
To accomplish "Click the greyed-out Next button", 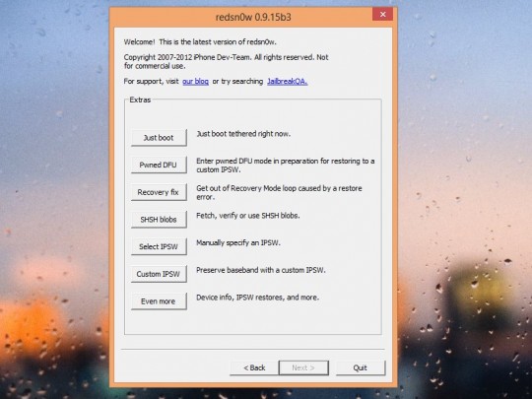I will click(x=303, y=367).
